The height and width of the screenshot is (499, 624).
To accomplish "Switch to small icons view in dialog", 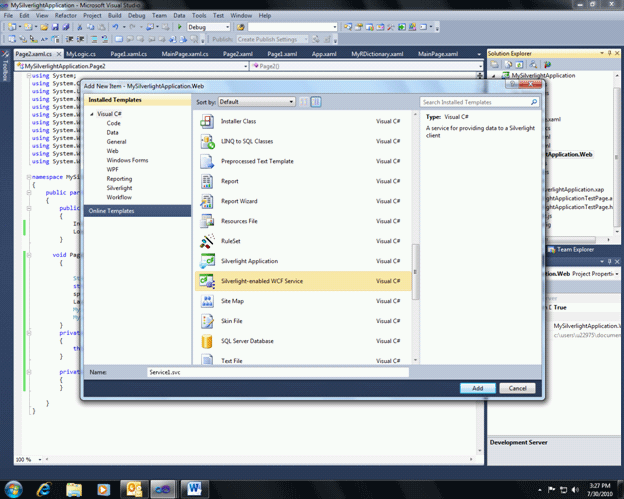I will click(304, 102).
